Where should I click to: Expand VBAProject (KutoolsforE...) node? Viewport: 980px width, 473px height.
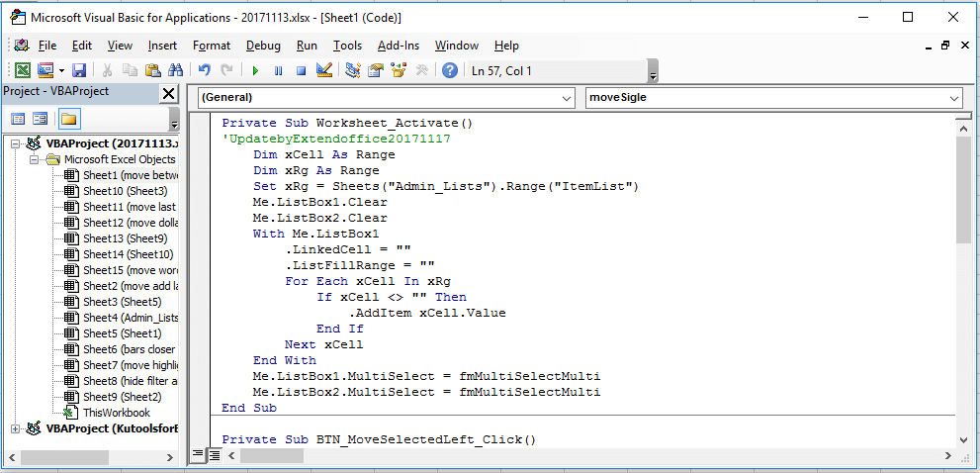click(16, 428)
